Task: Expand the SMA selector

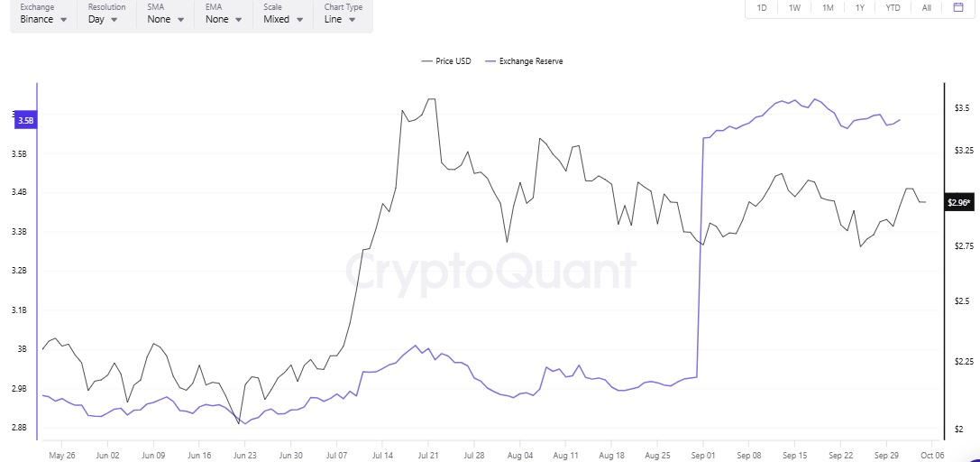Action: click(x=165, y=18)
